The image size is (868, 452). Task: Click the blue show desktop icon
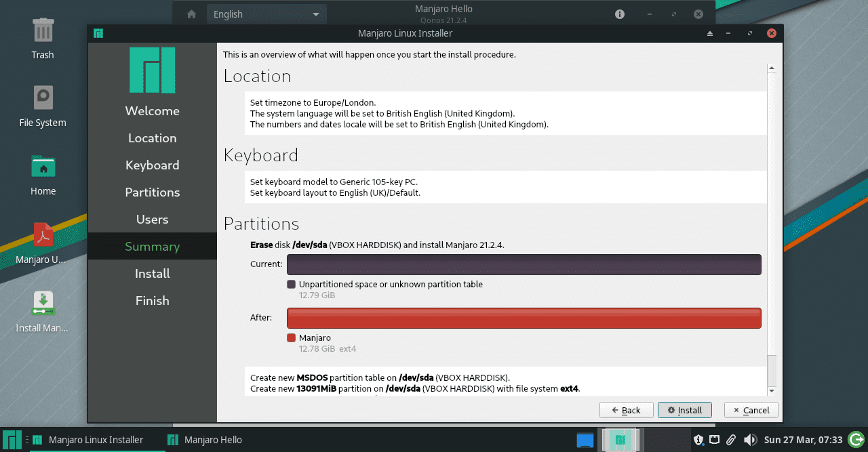coord(585,440)
